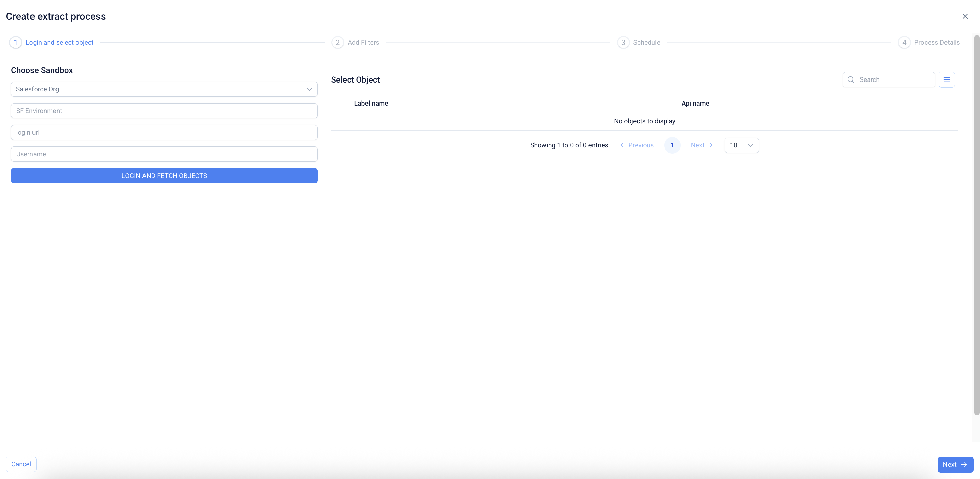
Task: Click step 2 Add Filters circle
Action: tap(337, 42)
